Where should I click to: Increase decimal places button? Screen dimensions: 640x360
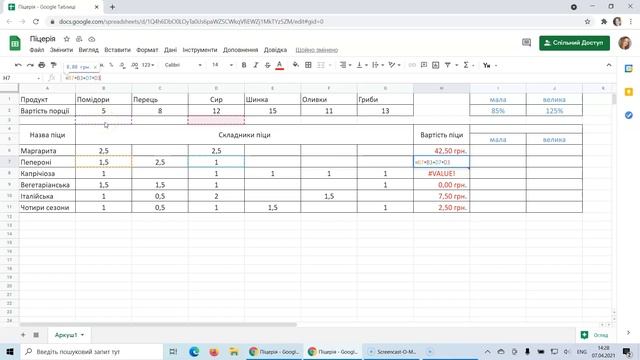[134, 65]
